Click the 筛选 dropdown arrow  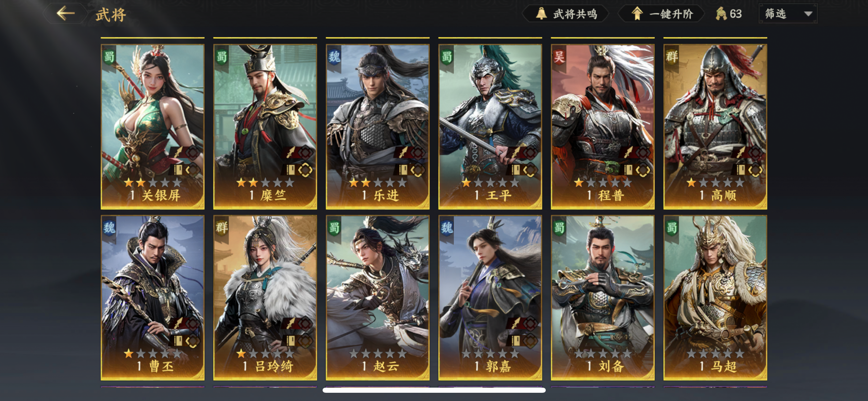pyautogui.click(x=808, y=14)
